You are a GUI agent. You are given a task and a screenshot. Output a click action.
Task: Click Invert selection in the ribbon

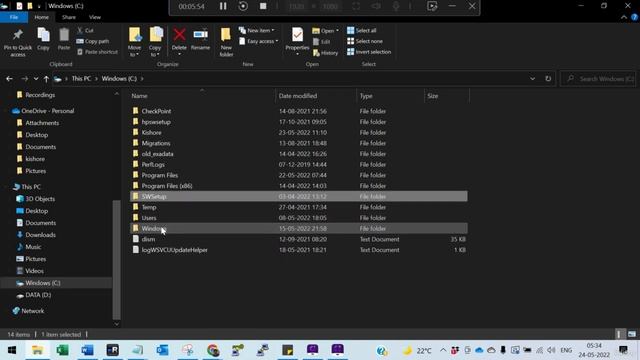coord(369,52)
